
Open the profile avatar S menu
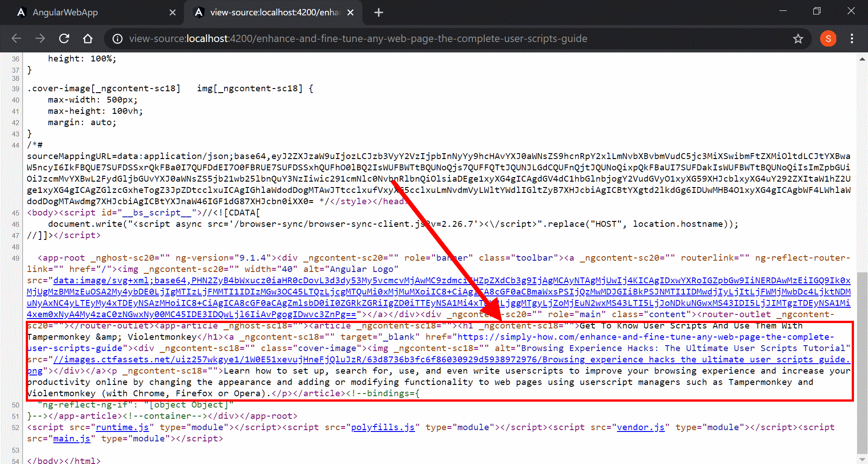[x=828, y=39]
